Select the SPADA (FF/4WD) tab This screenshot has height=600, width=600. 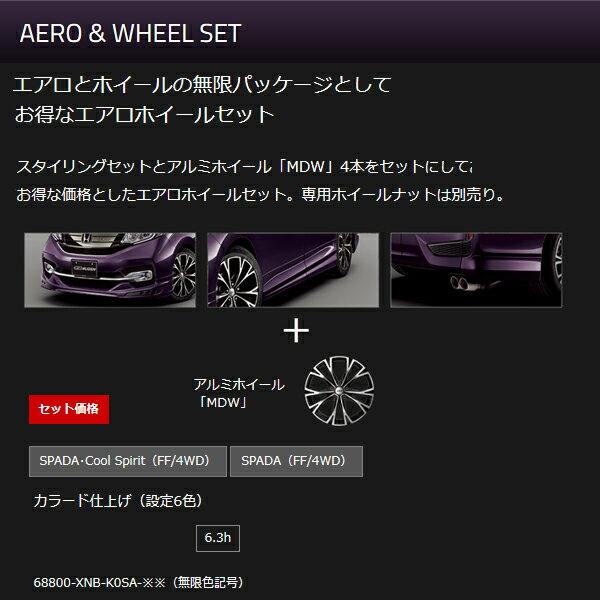tap(297, 461)
